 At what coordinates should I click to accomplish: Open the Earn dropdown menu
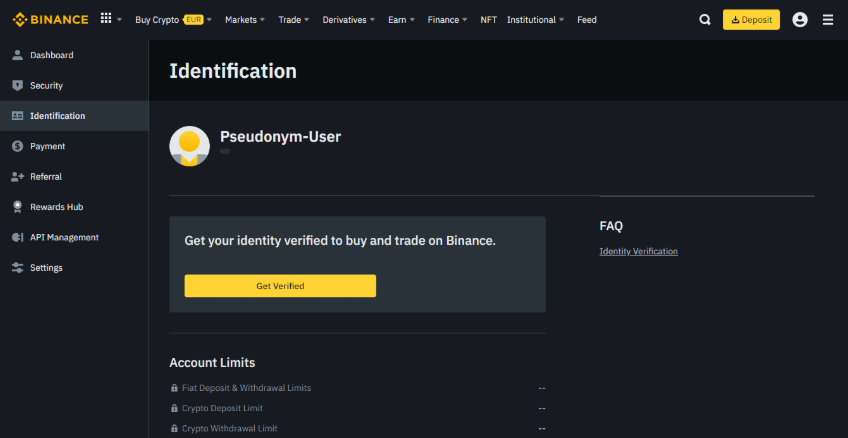click(x=400, y=19)
